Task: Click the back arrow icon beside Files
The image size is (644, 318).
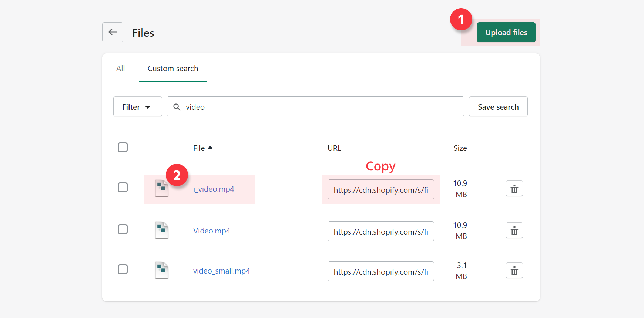Action: [x=113, y=32]
